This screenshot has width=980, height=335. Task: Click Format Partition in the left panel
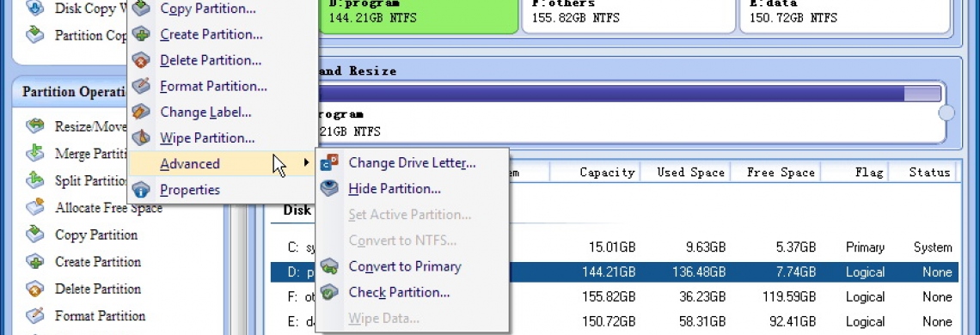click(x=100, y=315)
